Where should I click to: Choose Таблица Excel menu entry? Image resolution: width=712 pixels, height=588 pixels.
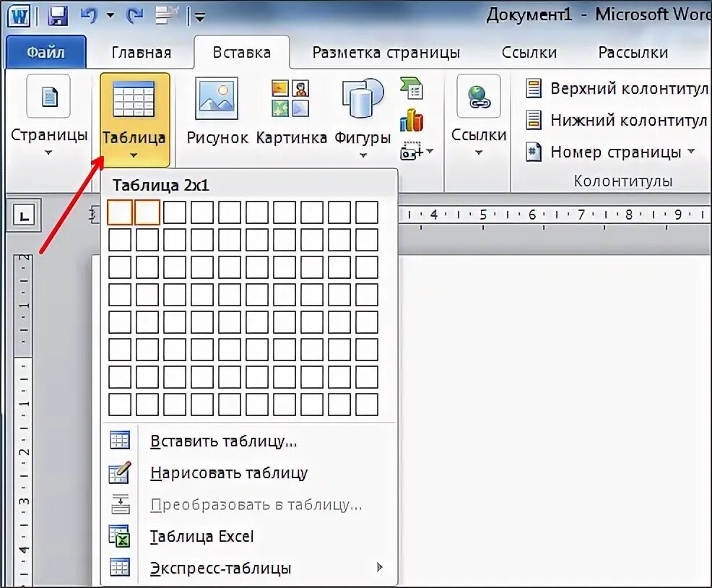pyautogui.click(x=249, y=536)
